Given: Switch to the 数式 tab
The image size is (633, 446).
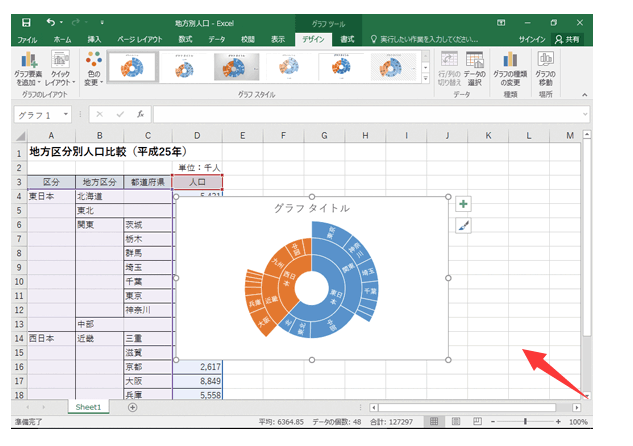Looking at the screenshot, I should [185, 40].
